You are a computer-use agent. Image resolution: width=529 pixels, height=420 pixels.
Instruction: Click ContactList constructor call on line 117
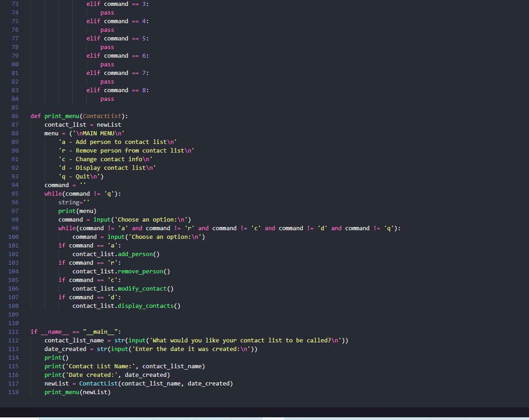pyautogui.click(x=156, y=384)
